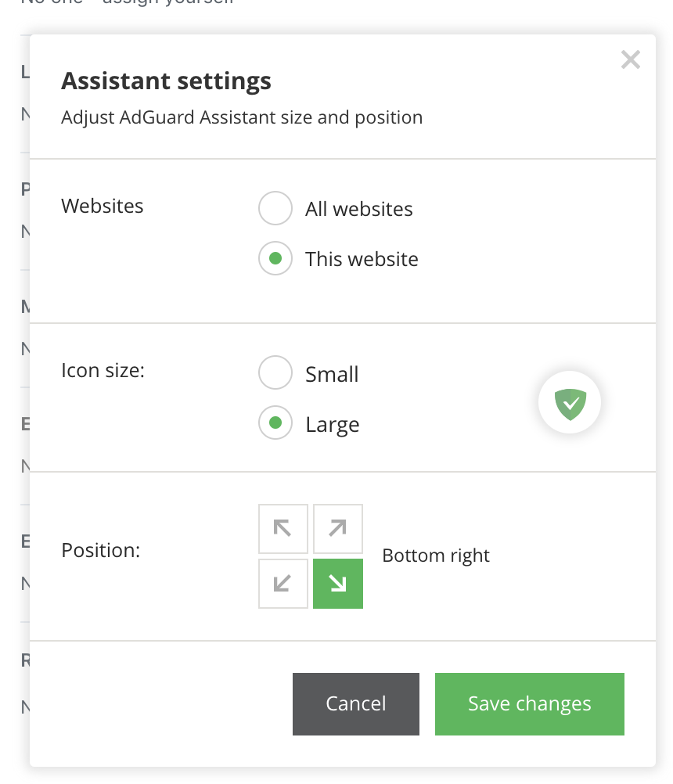Select the top-left position arrow
673x784 pixels.
(283, 528)
